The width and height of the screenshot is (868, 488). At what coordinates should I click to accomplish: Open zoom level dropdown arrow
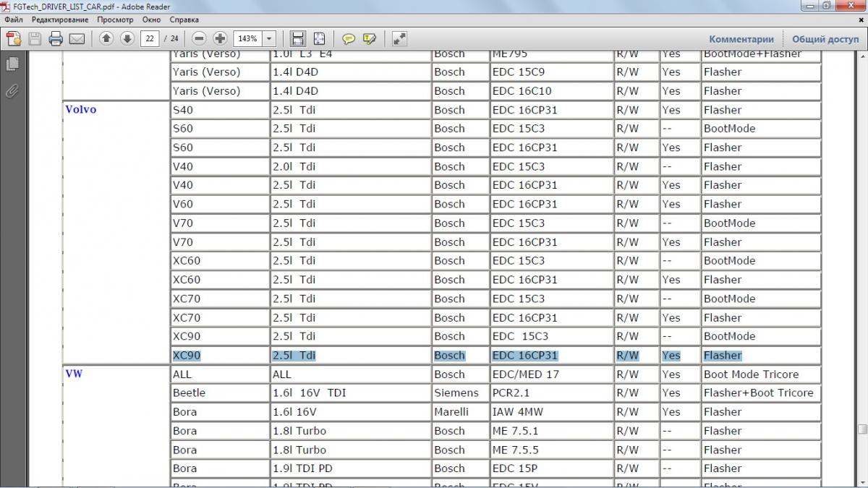click(x=270, y=38)
